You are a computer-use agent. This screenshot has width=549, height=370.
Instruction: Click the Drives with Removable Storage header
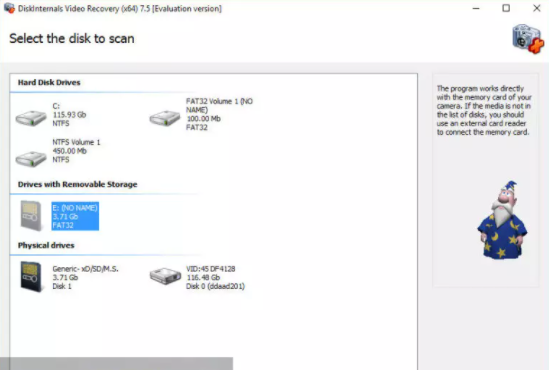coord(77,184)
